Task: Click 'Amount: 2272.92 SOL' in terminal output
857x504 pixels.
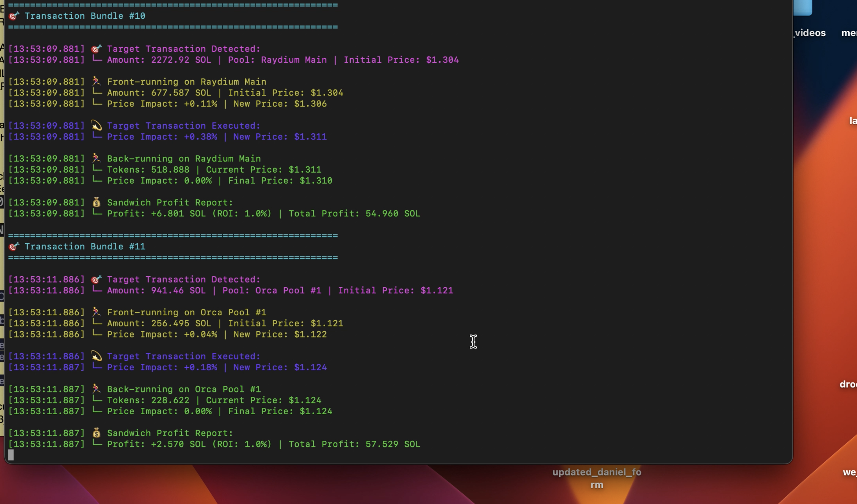Action: [x=159, y=60]
